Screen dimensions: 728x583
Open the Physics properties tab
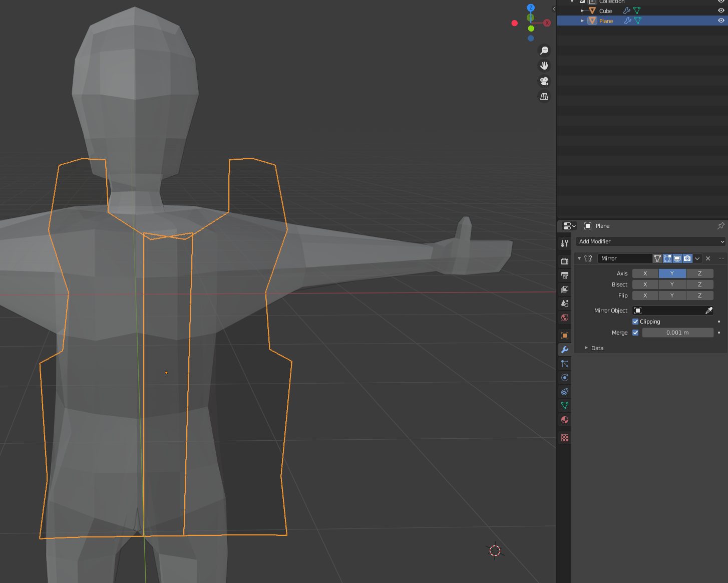pyautogui.click(x=565, y=378)
